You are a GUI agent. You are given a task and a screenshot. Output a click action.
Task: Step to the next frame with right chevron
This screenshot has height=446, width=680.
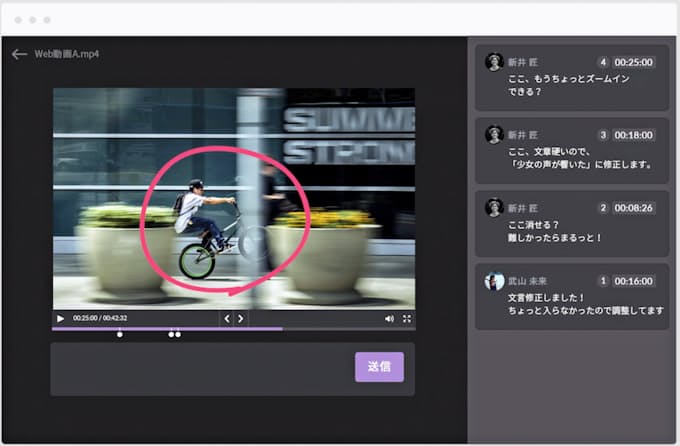click(240, 319)
